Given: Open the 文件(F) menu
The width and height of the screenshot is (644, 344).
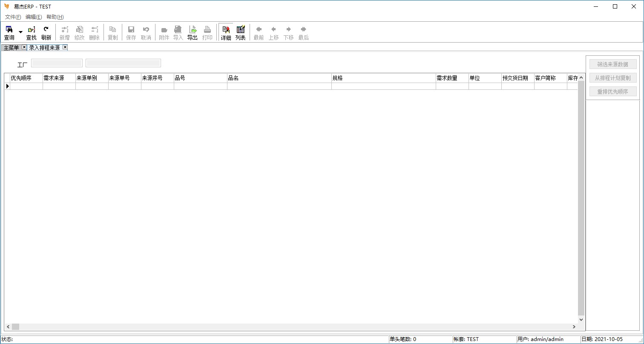Looking at the screenshot, I should tap(13, 17).
